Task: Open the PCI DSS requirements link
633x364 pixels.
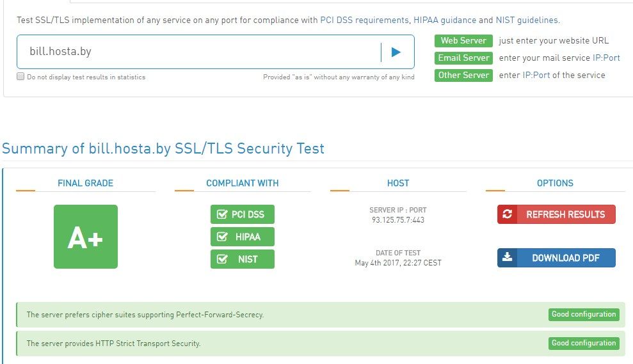Action: point(364,20)
